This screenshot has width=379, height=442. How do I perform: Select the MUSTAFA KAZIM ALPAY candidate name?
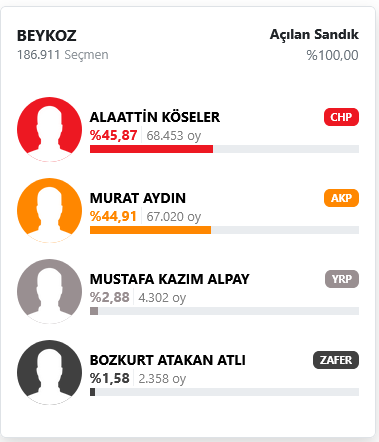pyautogui.click(x=170, y=279)
